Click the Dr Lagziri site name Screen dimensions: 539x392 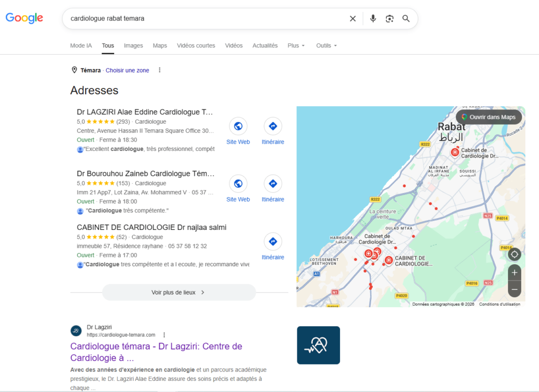99,327
